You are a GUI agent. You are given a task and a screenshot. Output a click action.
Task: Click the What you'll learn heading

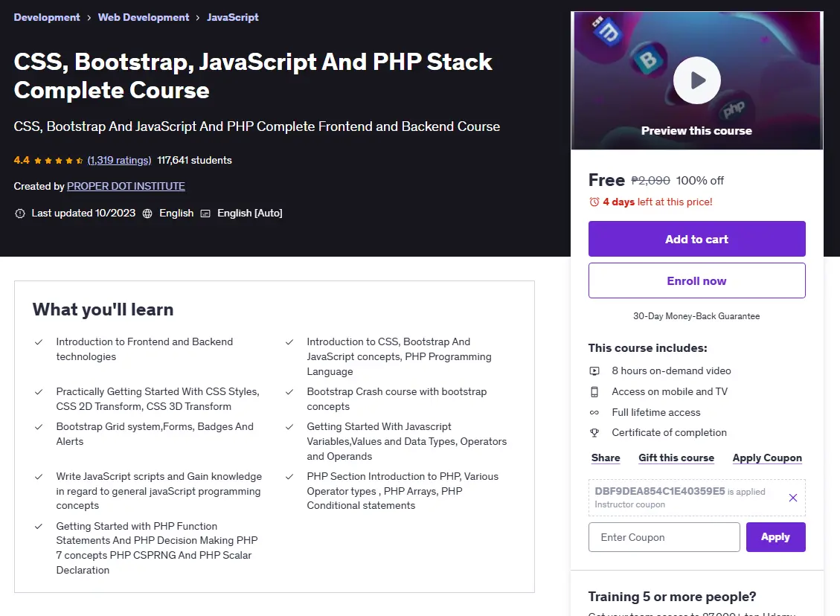tap(103, 309)
